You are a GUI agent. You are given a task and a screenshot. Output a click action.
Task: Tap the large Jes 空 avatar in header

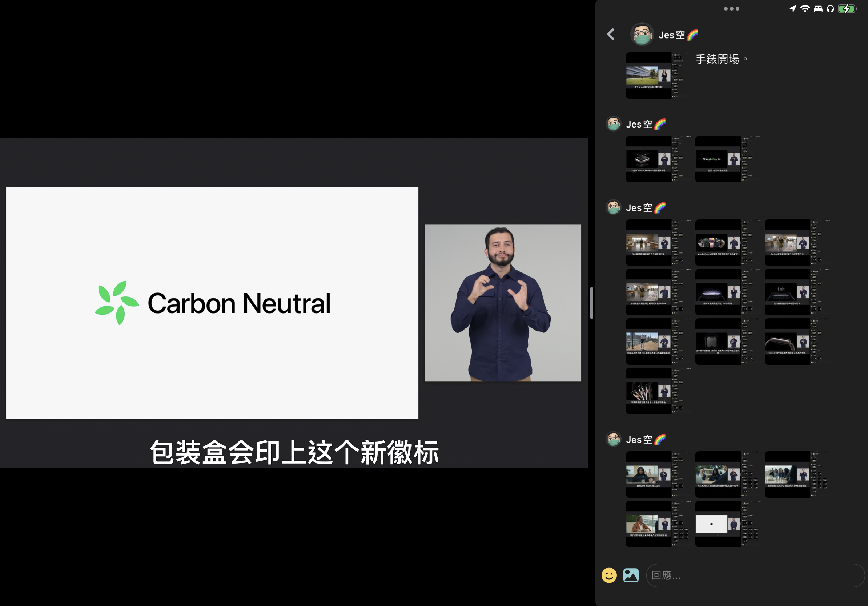pyautogui.click(x=642, y=35)
